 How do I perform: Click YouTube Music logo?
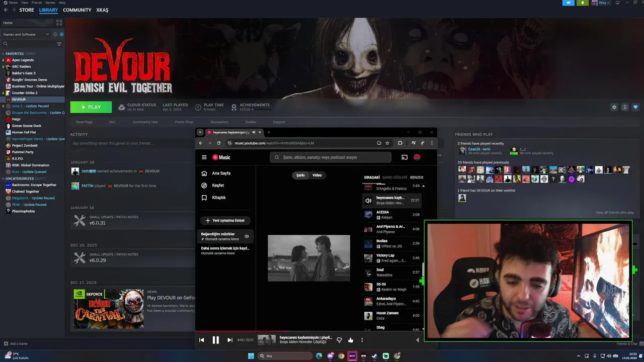(221, 157)
